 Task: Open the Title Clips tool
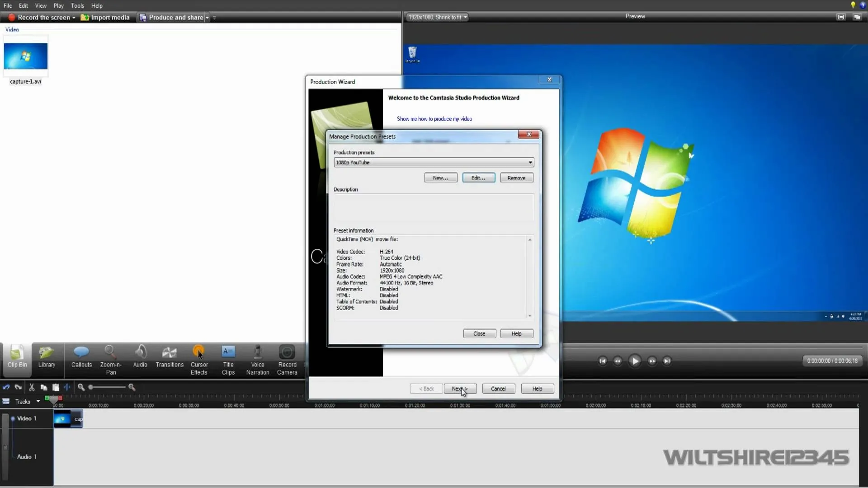click(228, 360)
